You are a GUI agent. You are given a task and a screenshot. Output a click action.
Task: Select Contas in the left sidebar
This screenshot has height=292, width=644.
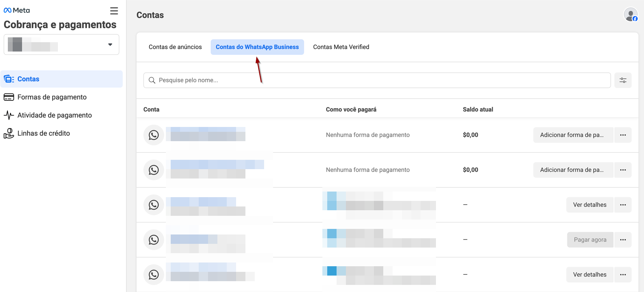28,79
